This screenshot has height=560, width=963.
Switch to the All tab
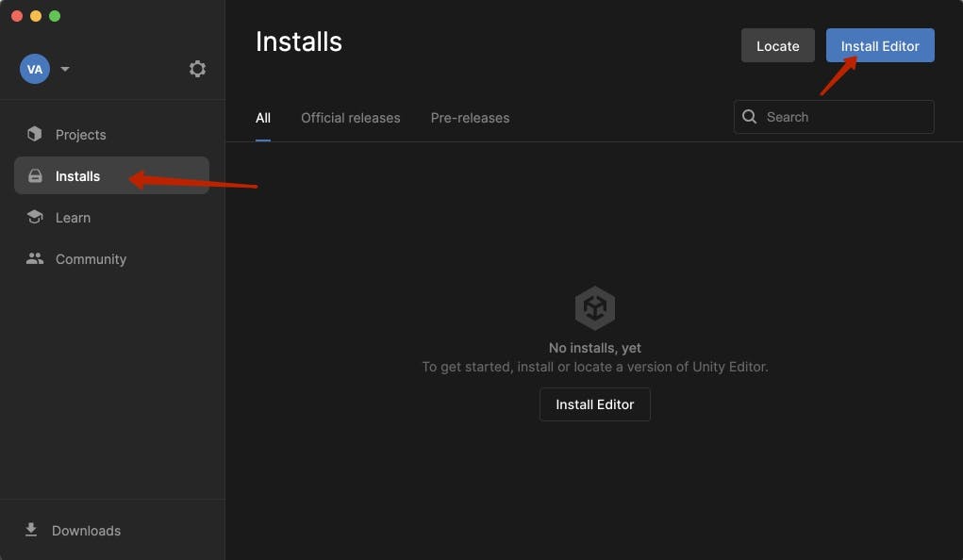tap(263, 118)
